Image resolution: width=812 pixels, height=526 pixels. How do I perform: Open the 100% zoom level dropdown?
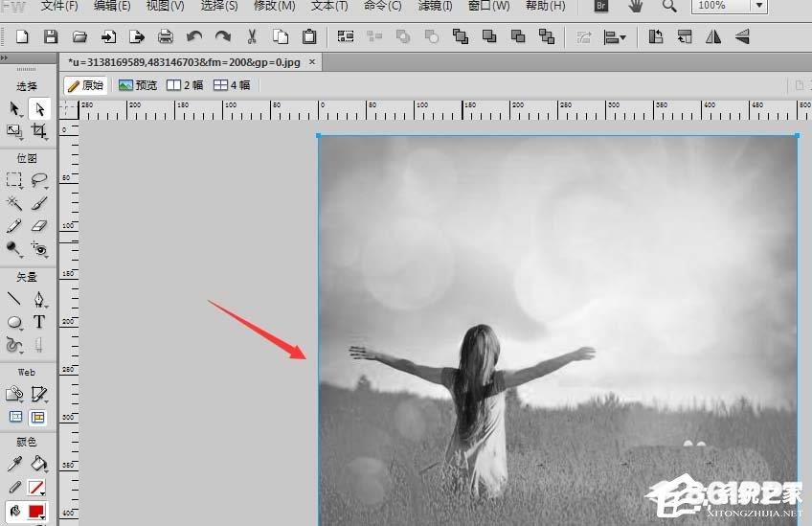pyautogui.click(x=759, y=6)
